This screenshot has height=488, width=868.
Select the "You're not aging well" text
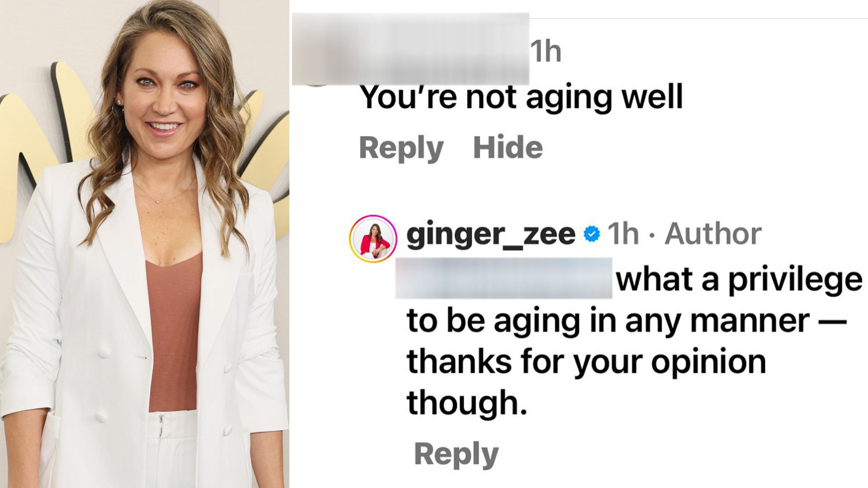(521, 98)
